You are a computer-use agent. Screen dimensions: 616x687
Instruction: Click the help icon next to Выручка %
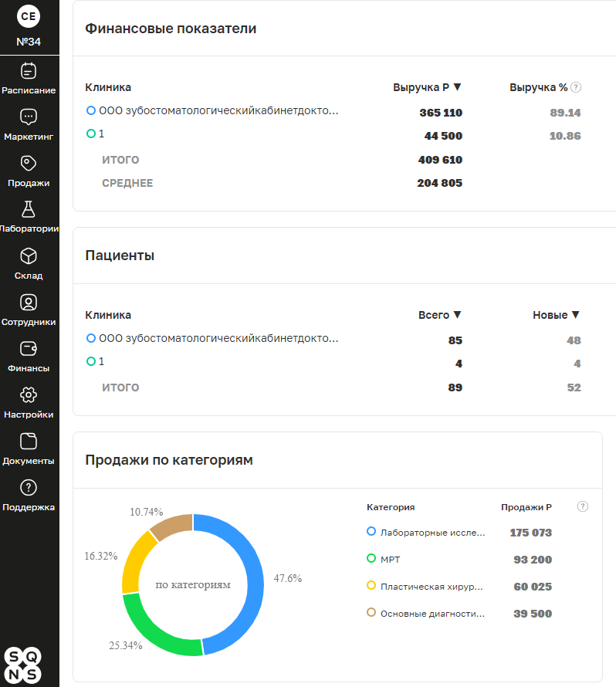click(576, 87)
